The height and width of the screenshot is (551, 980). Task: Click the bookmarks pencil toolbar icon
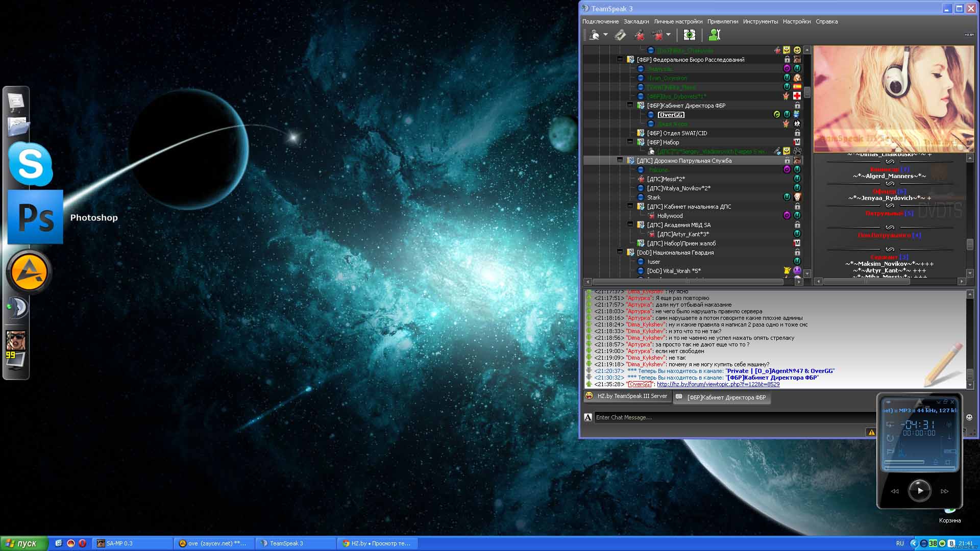click(620, 35)
